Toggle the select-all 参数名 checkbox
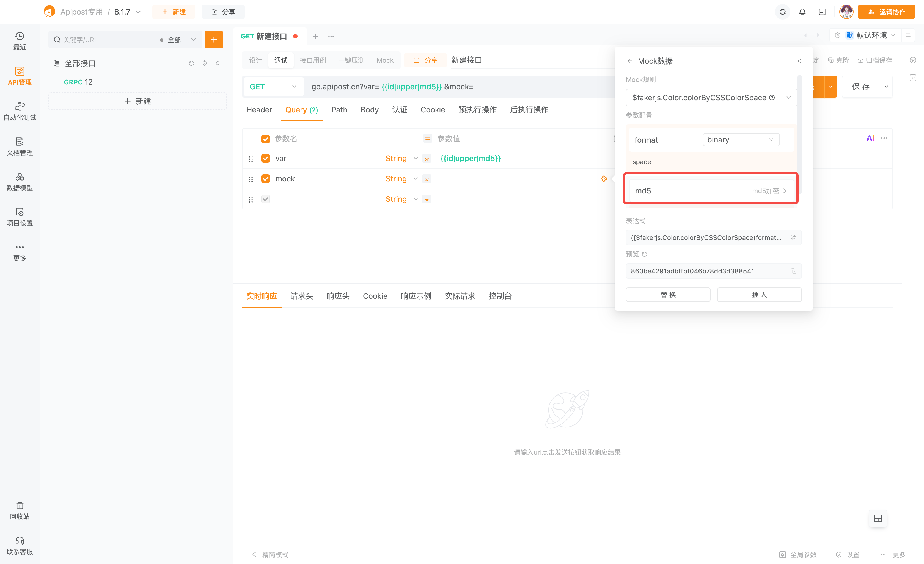Viewport: 924px width, 564px height. tap(265, 139)
